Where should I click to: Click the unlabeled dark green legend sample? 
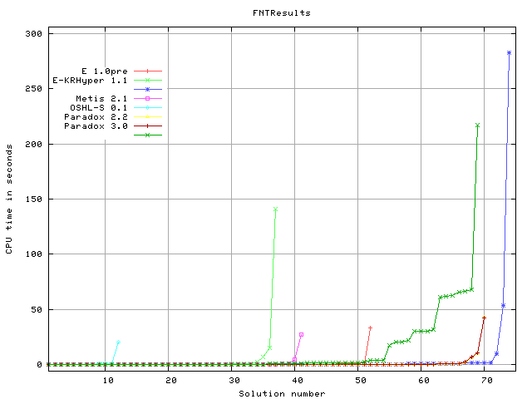click(148, 135)
